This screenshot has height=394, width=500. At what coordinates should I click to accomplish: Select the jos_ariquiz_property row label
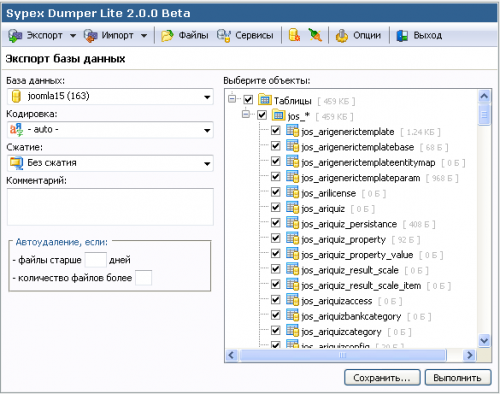pyautogui.click(x=343, y=239)
